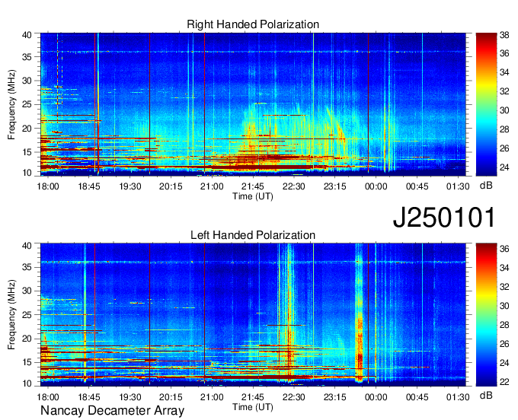Click the 19:30 time tick of Left Handed plot
The height and width of the screenshot is (420, 518).
pyautogui.click(x=130, y=397)
